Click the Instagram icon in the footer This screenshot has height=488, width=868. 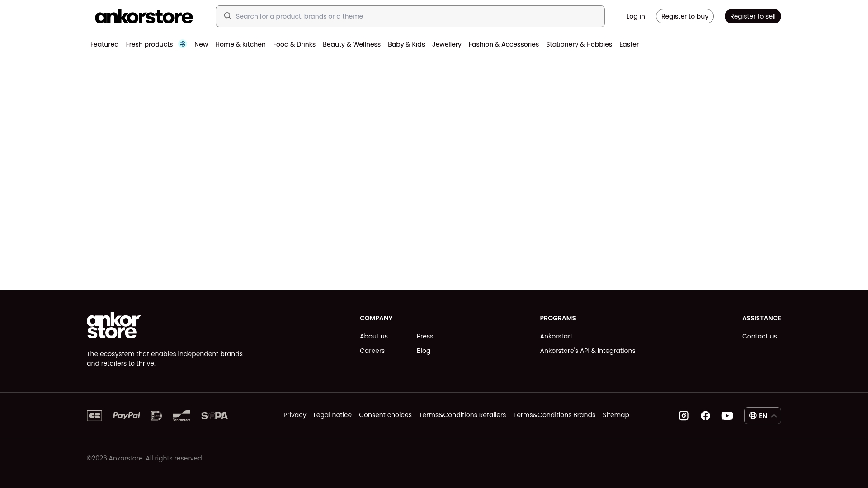pyautogui.click(x=684, y=416)
